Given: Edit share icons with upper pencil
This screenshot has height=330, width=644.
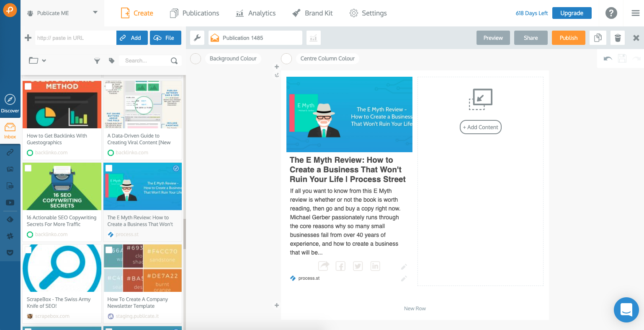Looking at the screenshot, I should pyautogui.click(x=404, y=267).
